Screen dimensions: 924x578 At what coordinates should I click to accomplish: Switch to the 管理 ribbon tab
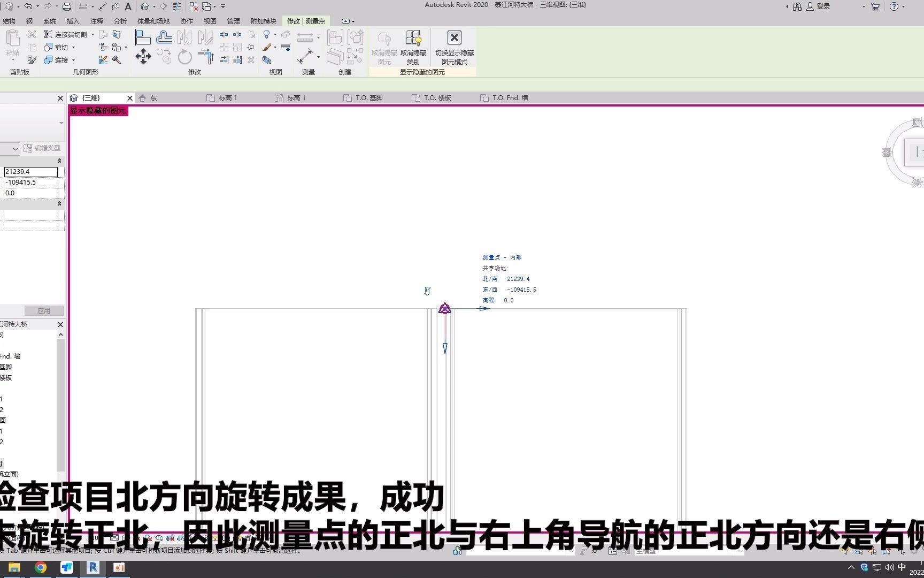point(234,21)
